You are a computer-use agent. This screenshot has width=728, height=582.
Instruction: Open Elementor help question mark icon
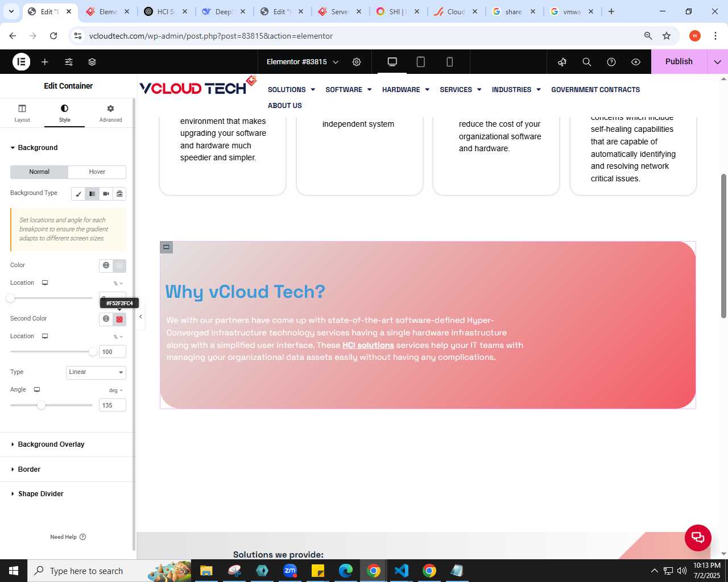tap(611, 62)
